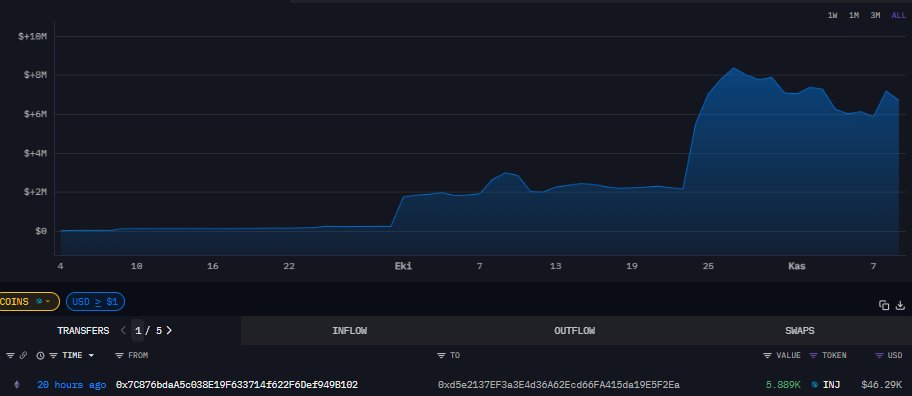Copy transfers data with the copy icon

tap(884, 305)
